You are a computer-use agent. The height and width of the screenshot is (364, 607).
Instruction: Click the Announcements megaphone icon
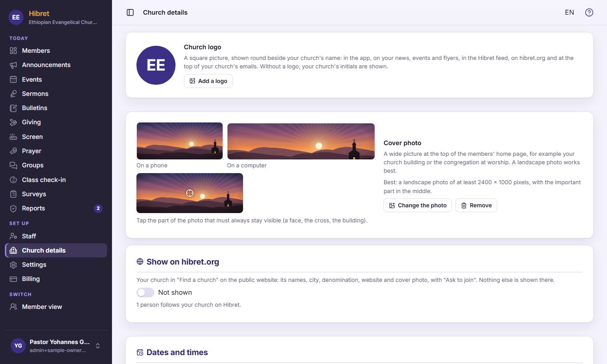[13, 65]
